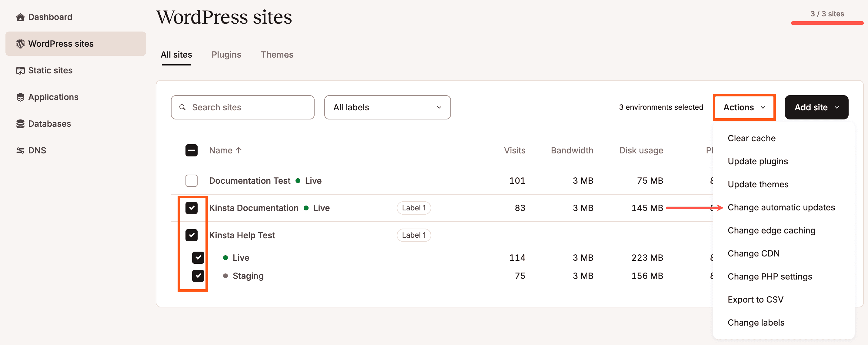Click the red site limit progress bar
The height and width of the screenshot is (345, 868).
pyautogui.click(x=822, y=23)
